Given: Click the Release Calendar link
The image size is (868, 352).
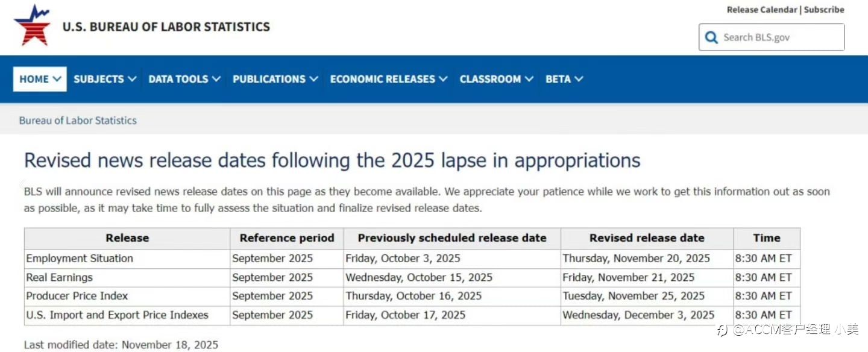Looking at the screenshot, I should [x=761, y=10].
